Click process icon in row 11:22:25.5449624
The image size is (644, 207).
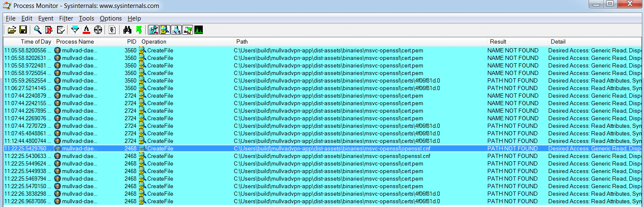(58, 163)
